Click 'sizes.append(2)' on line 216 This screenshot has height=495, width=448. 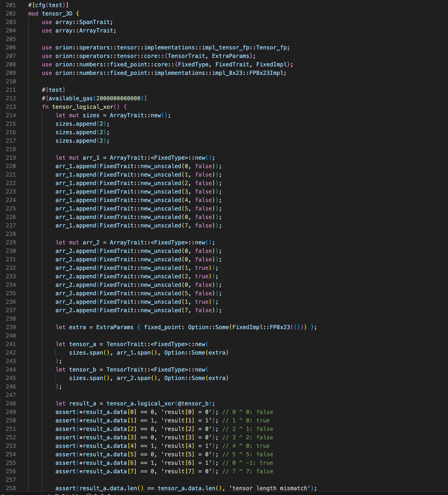81,132
